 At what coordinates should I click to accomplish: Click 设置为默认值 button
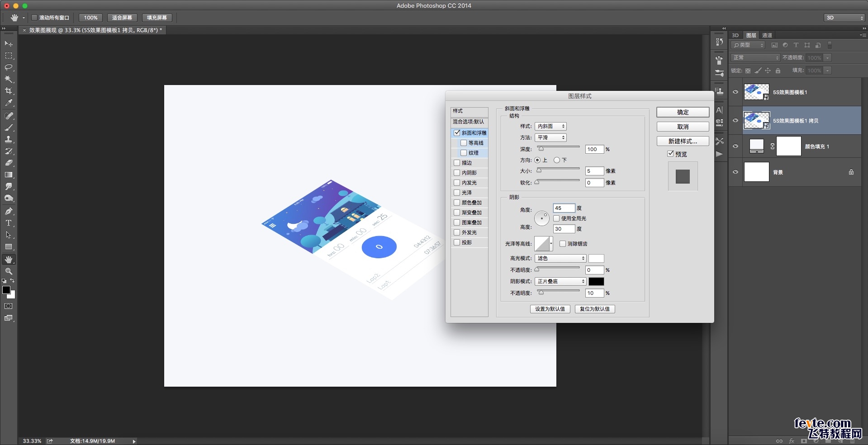click(x=550, y=309)
